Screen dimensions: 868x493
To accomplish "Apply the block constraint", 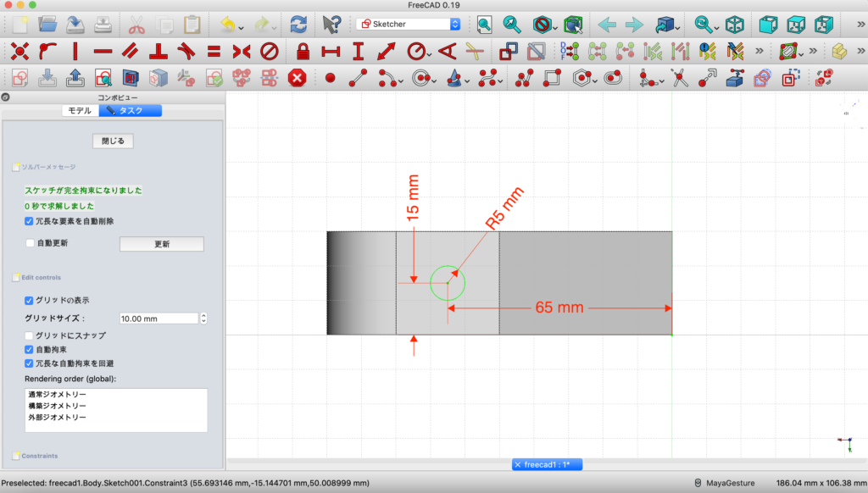I will click(270, 52).
